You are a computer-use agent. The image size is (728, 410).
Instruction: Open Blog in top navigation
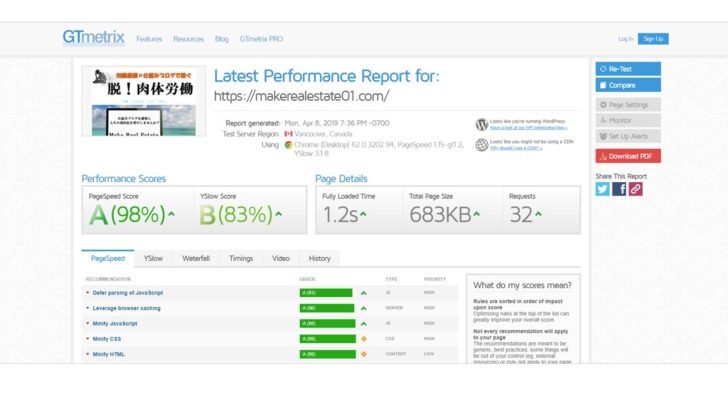point(221,39)
